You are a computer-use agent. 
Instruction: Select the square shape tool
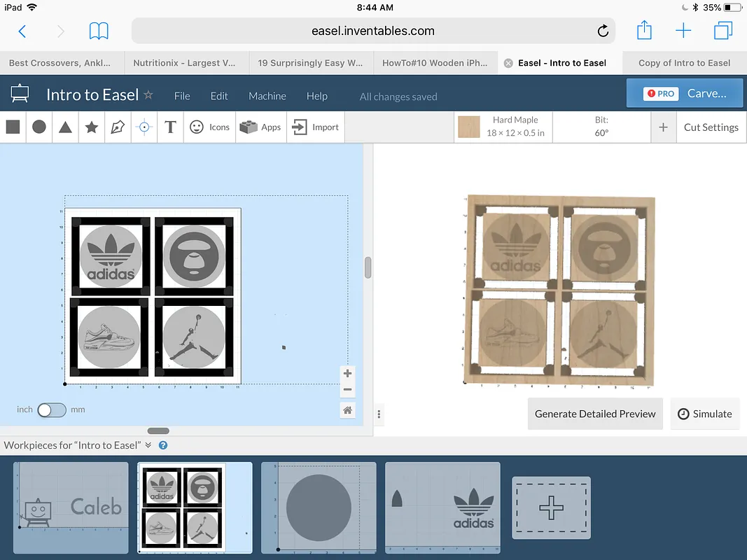pyautogui.click(x=13, y=127)
